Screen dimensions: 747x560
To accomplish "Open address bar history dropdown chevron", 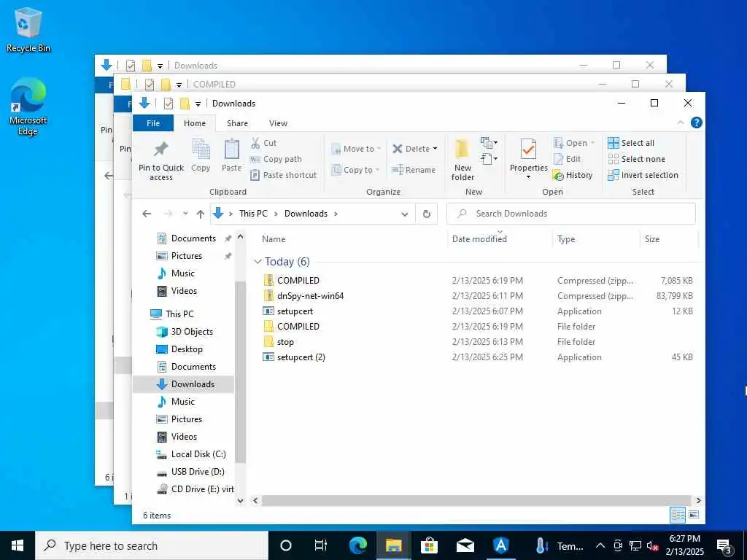I will tap(404, 214).
